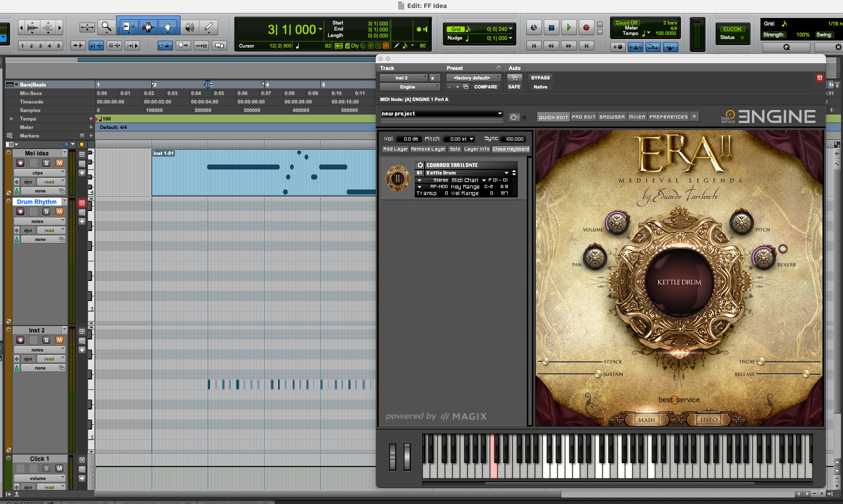
Task: Go to End transport button
Action: [586, 46]
